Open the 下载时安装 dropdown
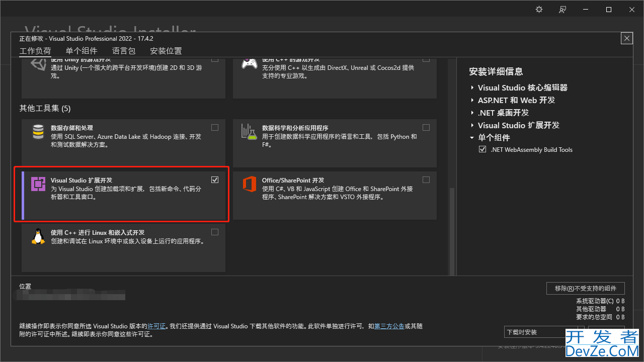 (544, 332)
